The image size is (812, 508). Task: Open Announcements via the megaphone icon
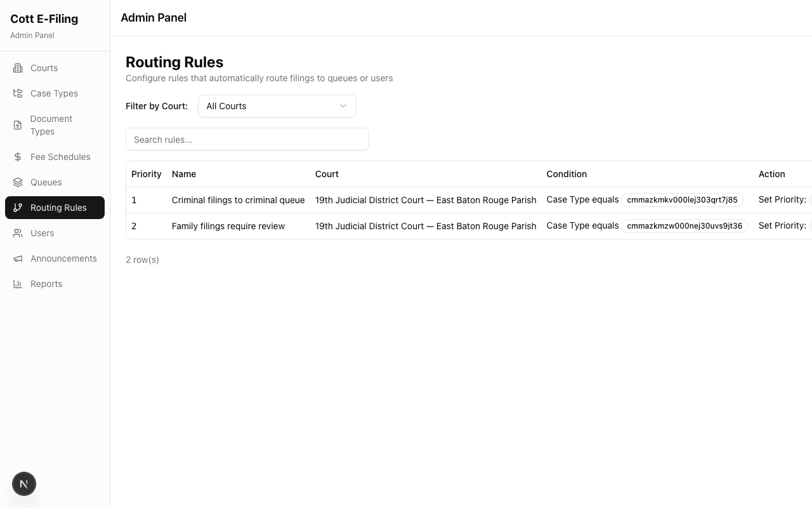(x=18, y=258)
